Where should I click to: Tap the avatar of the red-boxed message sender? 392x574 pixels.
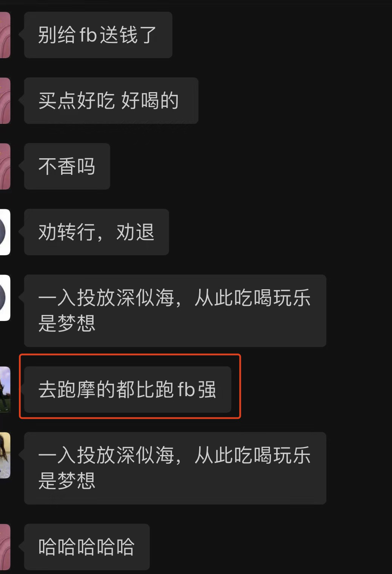coord(5,389)
